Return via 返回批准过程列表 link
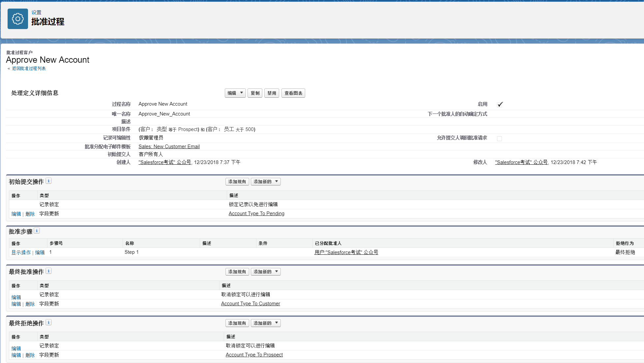The image size is (644, 363). (29, 68)
